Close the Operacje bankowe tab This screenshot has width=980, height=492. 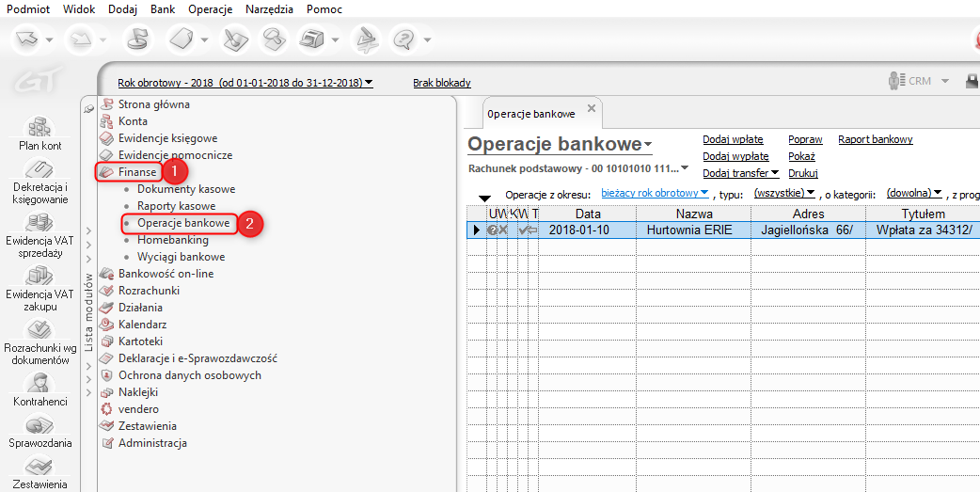tap(592, 107)
